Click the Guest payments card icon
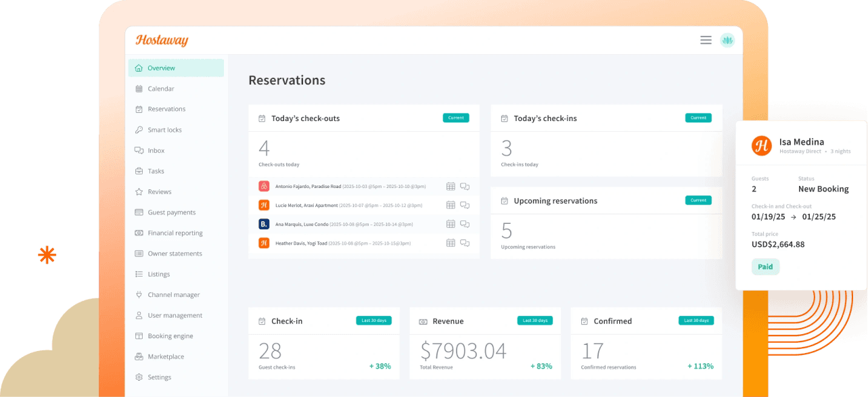Screen dimensions: 868x397 point(139,212)
